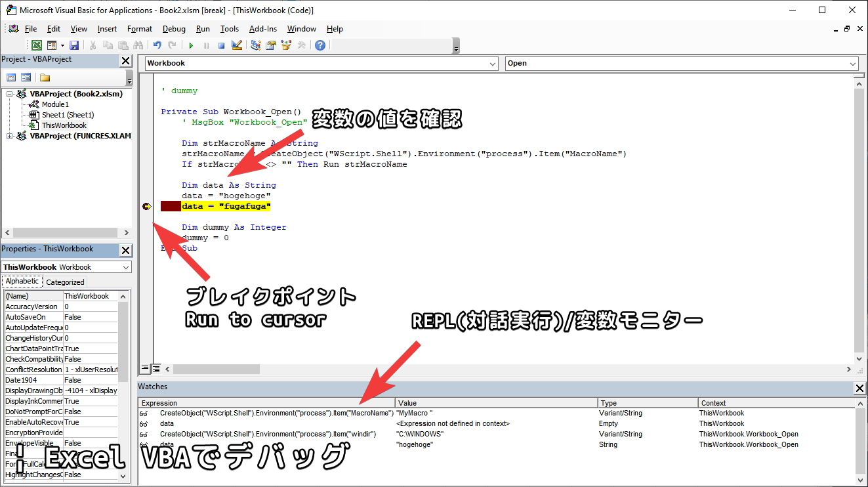This screenshot has height=487, width=868.
Task: Switch to Procedure View button
Action: tap(146, 369)
